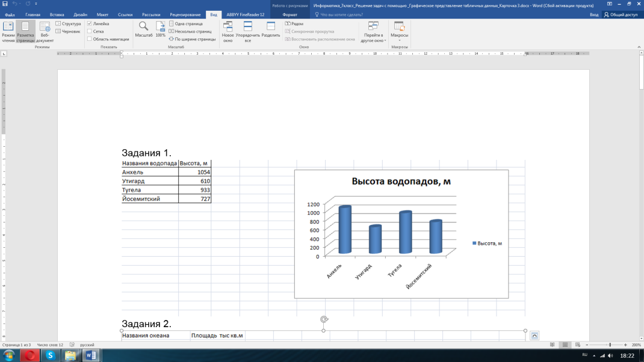The image size is (644, 362).
Task: Enable the Gridlines checkbox
Action: [x=95, y=31]
